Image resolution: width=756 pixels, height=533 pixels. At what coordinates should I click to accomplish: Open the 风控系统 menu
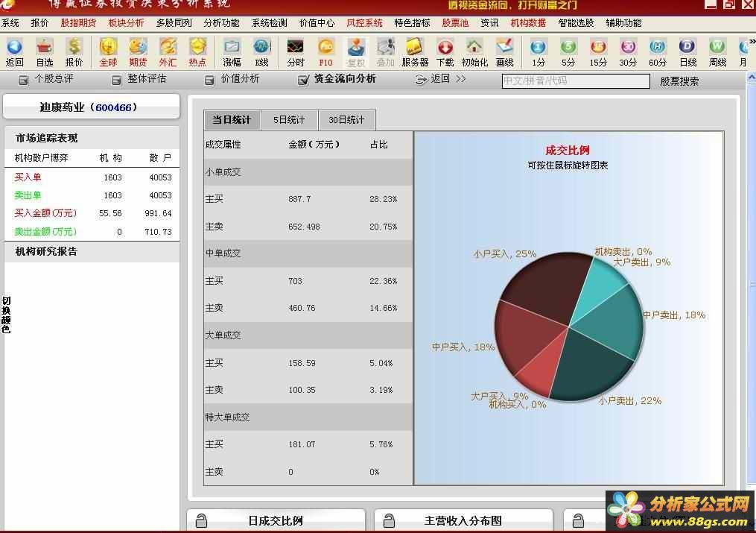[x=364, y=22]
